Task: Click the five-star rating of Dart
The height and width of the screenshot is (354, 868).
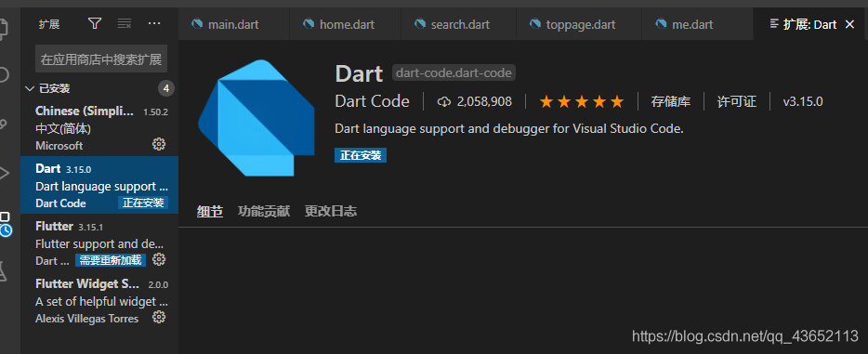Action: (x=581, y=102)
